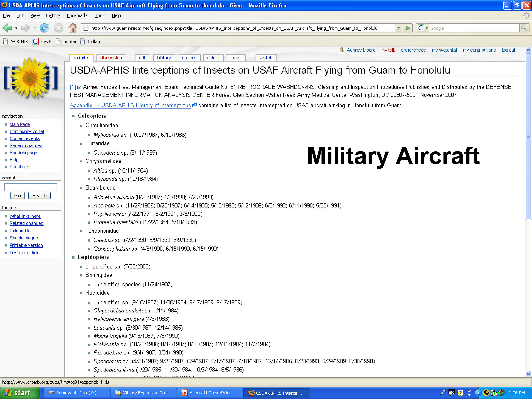Click the green Go arrow button

point(407,28)
